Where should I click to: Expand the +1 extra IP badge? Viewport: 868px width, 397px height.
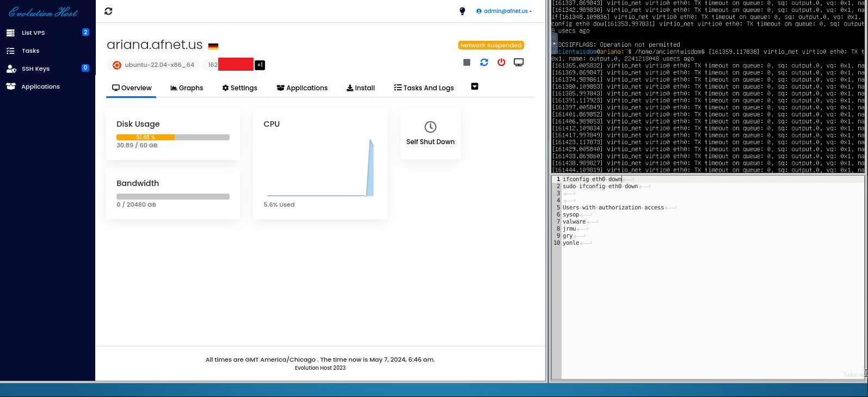tap(260, 65)
